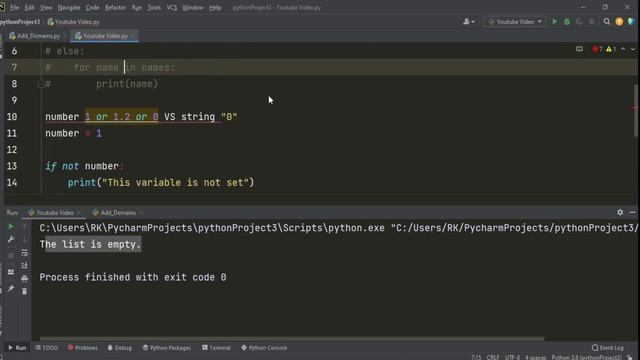Viewport: 640px width, 360px height.
Task: Hide the Run panel with minus icon
Action: tap(632, 212)
